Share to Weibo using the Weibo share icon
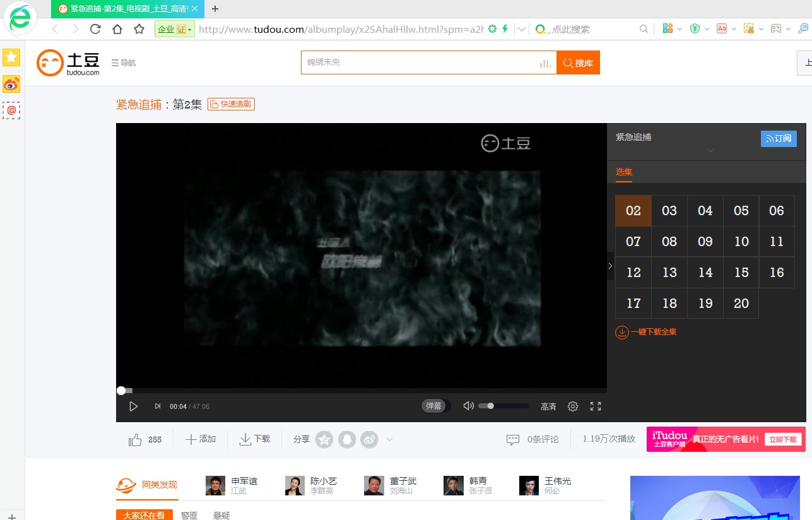Screen dimensions: 812x520 [x=369, y=439]
